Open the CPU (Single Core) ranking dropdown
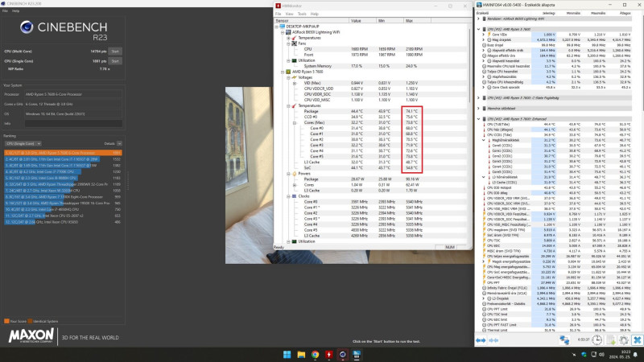The height and width of the screenshot is (362, 644). pyautogui.click(x=23, y=144)
